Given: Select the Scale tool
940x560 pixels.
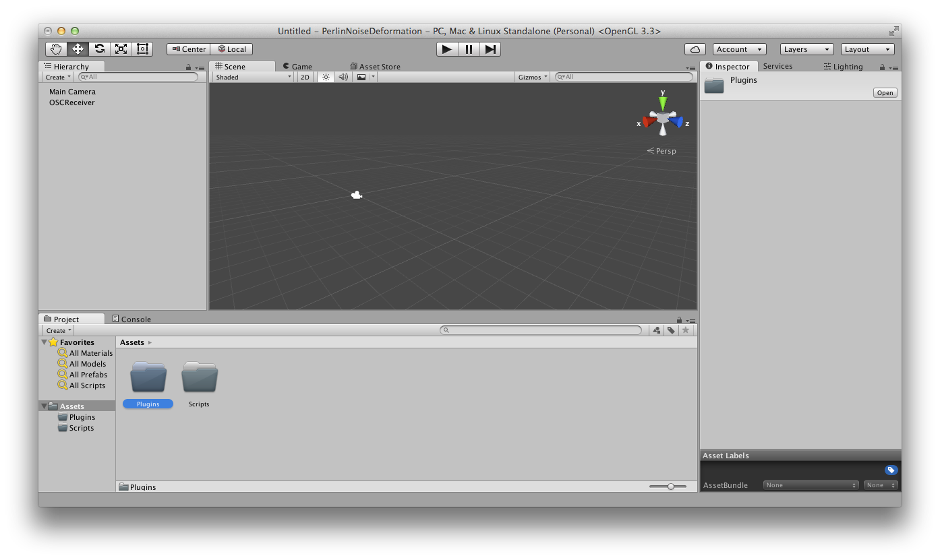Looking at the screenshot, I should click(x=121, y=49).
